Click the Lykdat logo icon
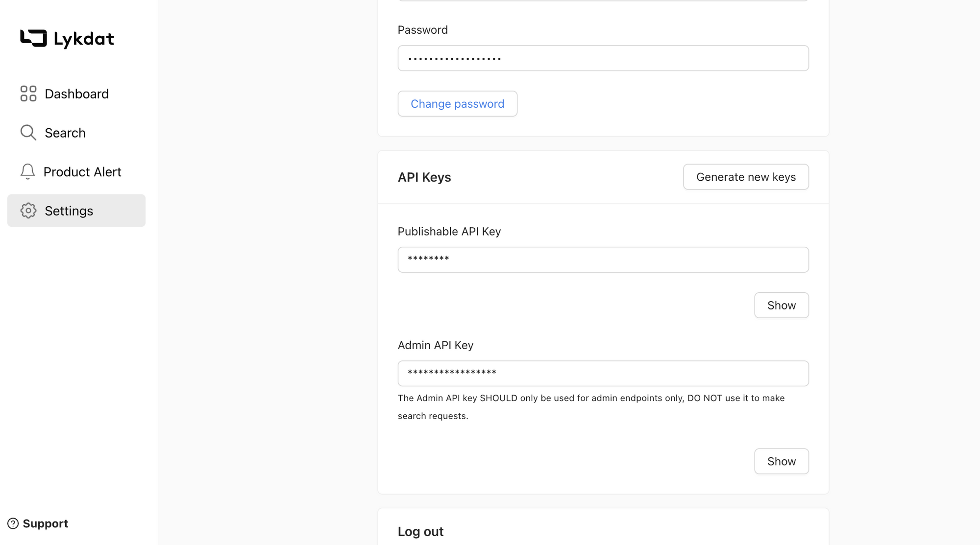980x545 pixels. tap(33, 38)
